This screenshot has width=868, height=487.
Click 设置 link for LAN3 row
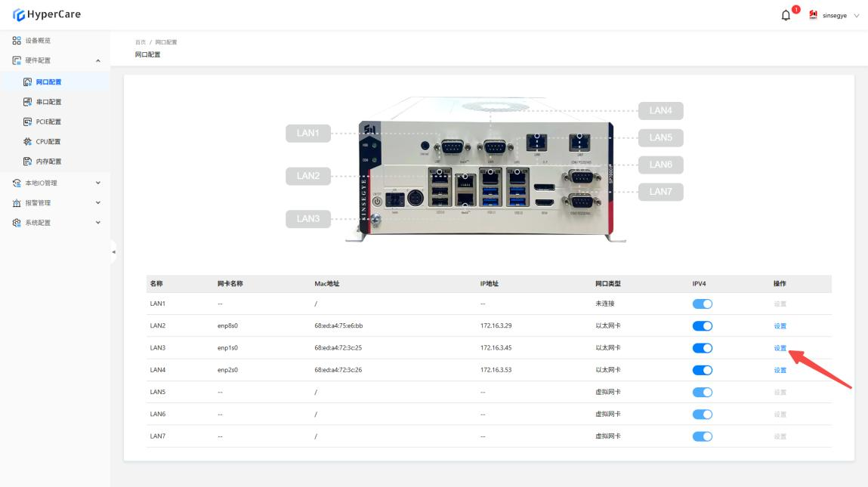click(x=780, y=348)
